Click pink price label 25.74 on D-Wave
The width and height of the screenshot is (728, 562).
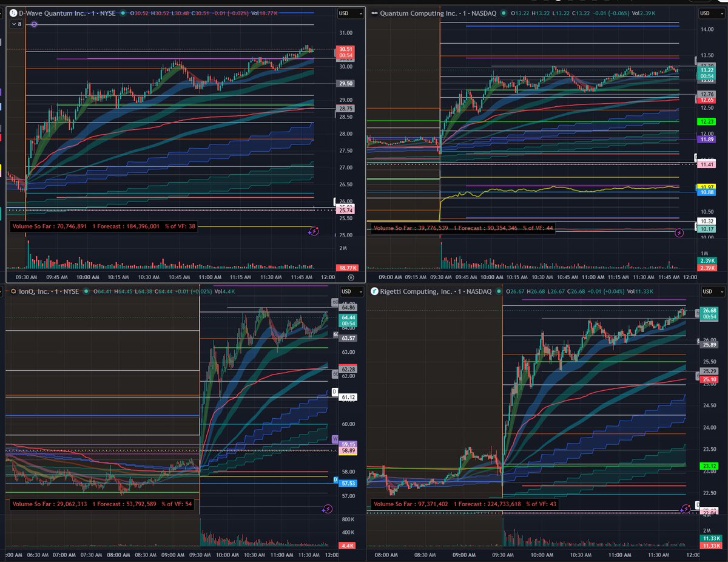(344, 211)
